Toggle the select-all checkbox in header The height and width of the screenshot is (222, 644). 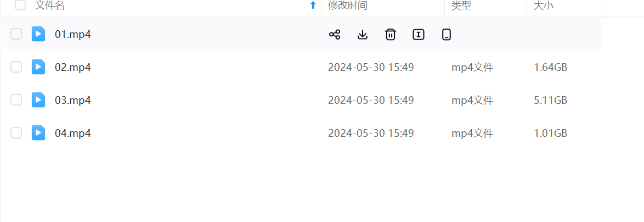pyautogui.click(x=20, y=5)
